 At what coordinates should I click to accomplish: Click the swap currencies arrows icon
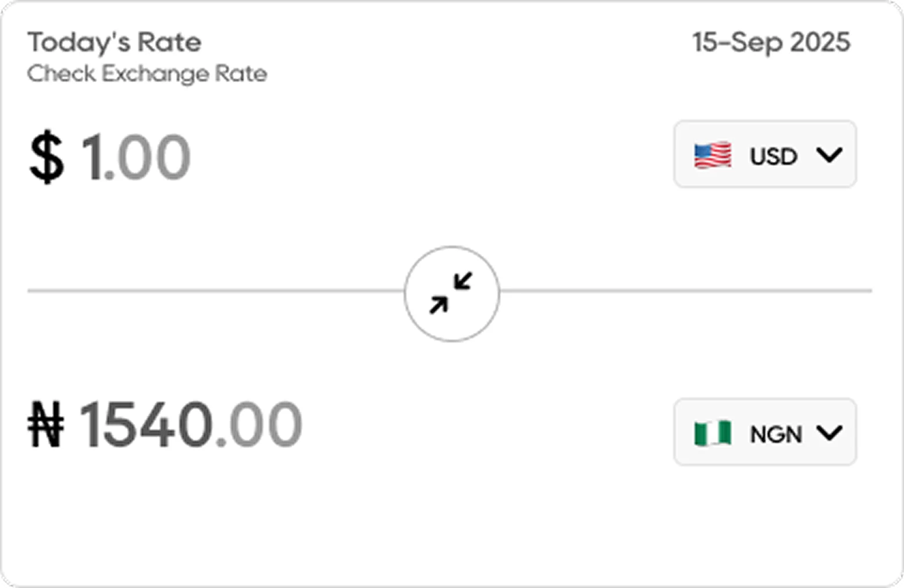pyautogui.click(x=451, y=293)
